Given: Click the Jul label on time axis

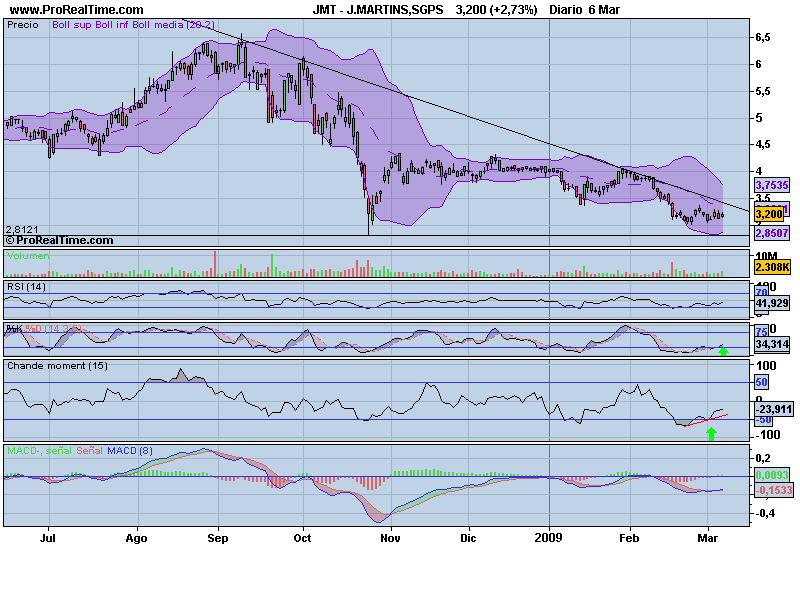Looking at the screenshot, I should click(x=47, y=538).
